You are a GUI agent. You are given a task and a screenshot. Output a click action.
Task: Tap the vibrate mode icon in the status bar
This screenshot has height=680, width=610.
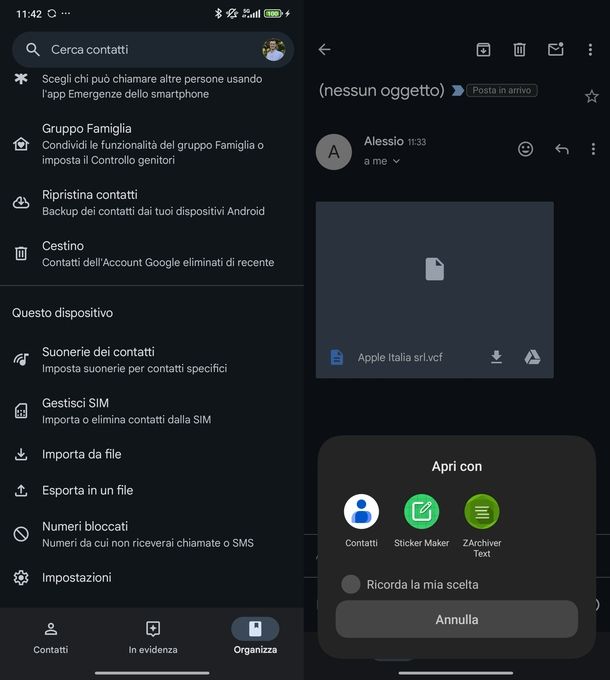pyautogui.click(x=232, y=13)
